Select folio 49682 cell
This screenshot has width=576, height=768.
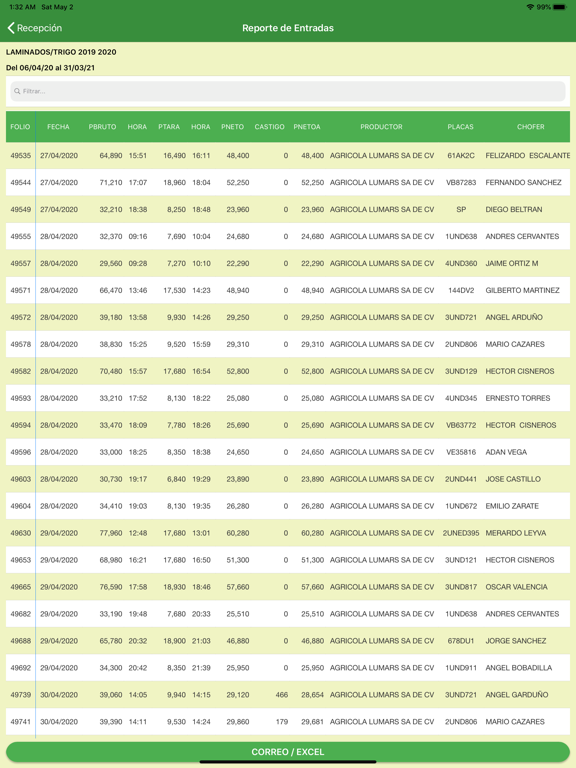point(21,613)
